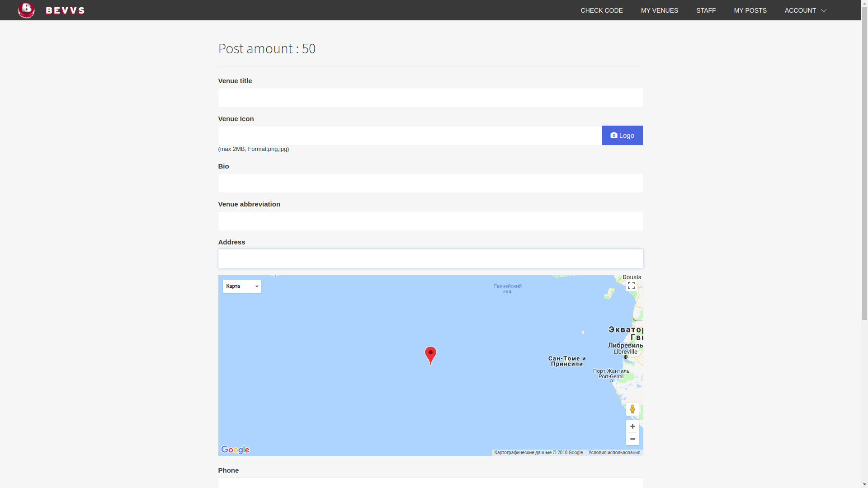
Task: Click the Гвинейский зал. map label
Action: 508,289
